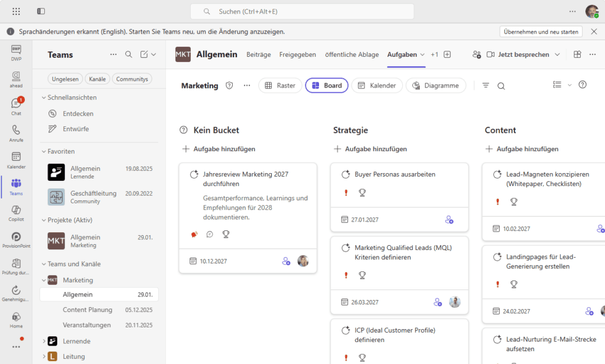Open the Jetzt besprechen dropdown arrow
605x364 pixels.
point(557,54)
